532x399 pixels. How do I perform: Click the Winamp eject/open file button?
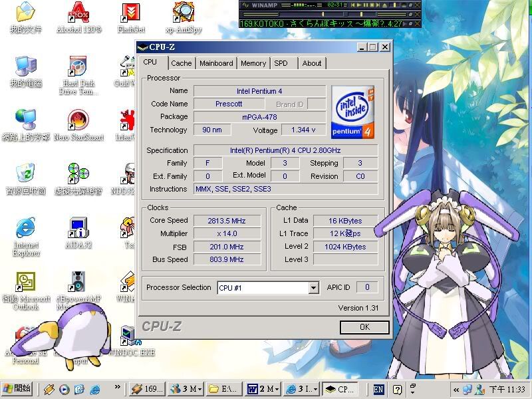tap(386, 5)
